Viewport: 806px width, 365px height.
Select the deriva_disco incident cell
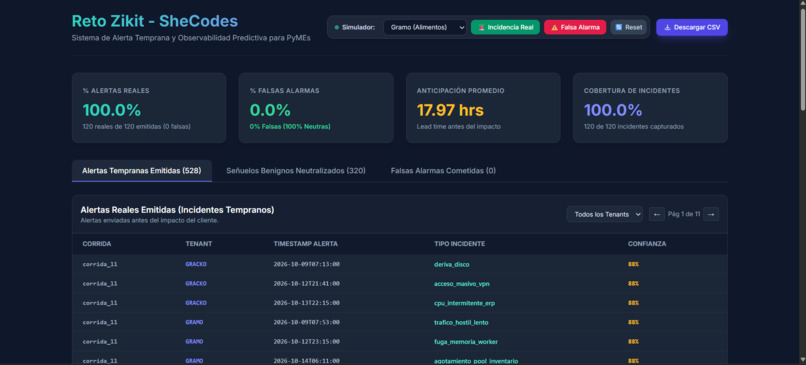[x=451, y=264]
